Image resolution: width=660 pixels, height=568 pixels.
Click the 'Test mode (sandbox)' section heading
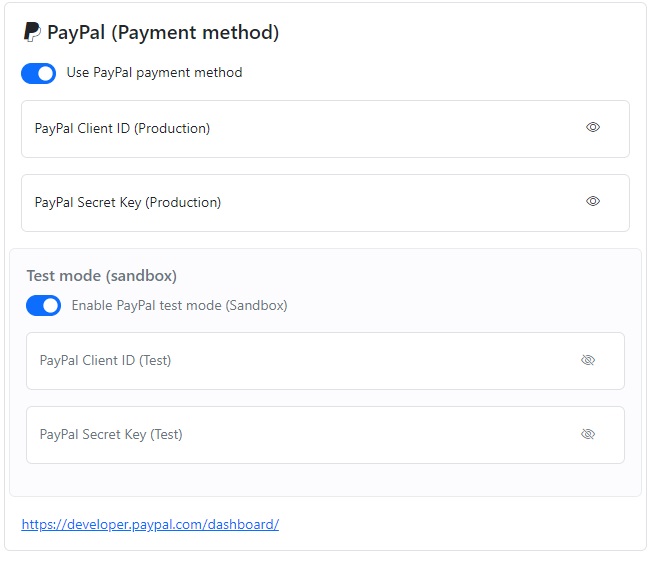101,276
